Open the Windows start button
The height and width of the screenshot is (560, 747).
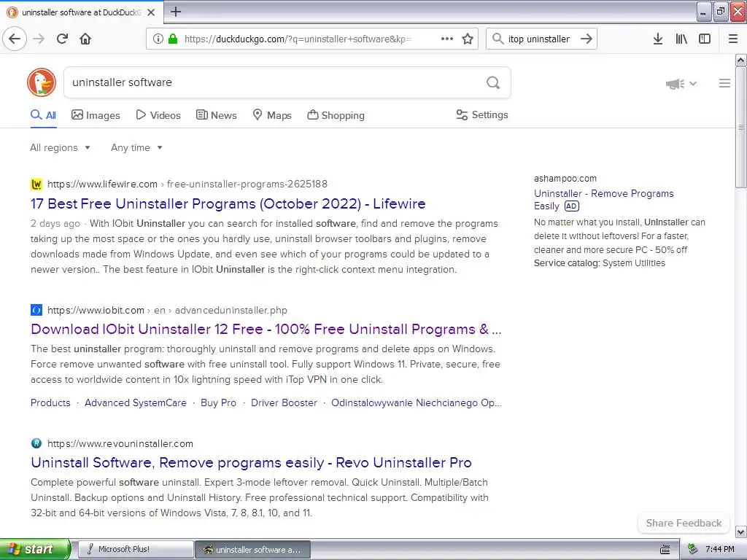coord(35,549)
